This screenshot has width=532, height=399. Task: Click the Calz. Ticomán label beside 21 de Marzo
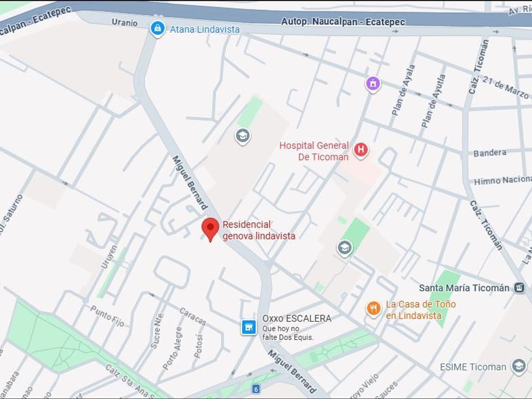[478, 67]
